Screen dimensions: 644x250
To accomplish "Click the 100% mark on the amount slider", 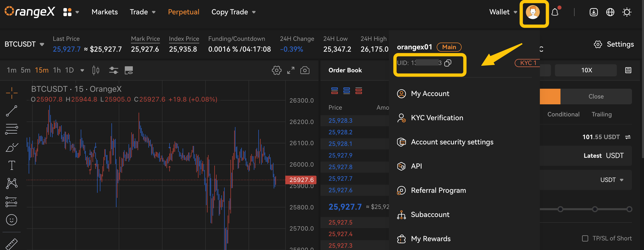I will 629,209.
